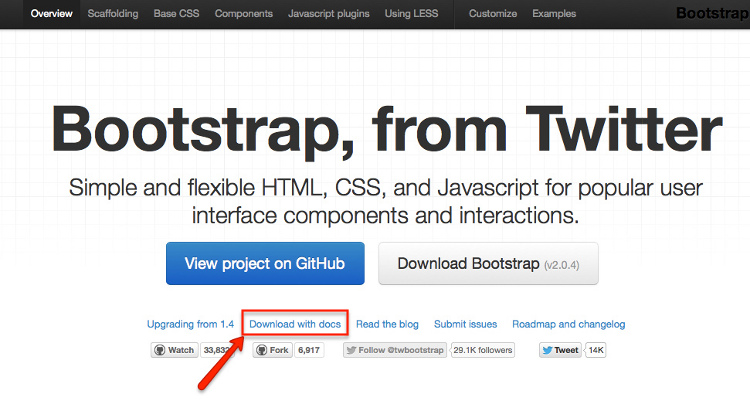The height and width of the screenshot is (411, 750).
Task: Open the 6,917 forks count
Action: coord(309,351)
